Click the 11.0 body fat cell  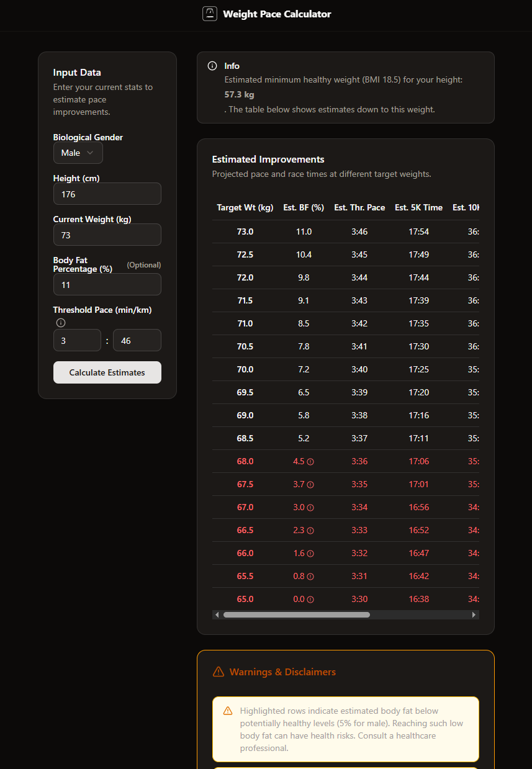coord(304,232)
